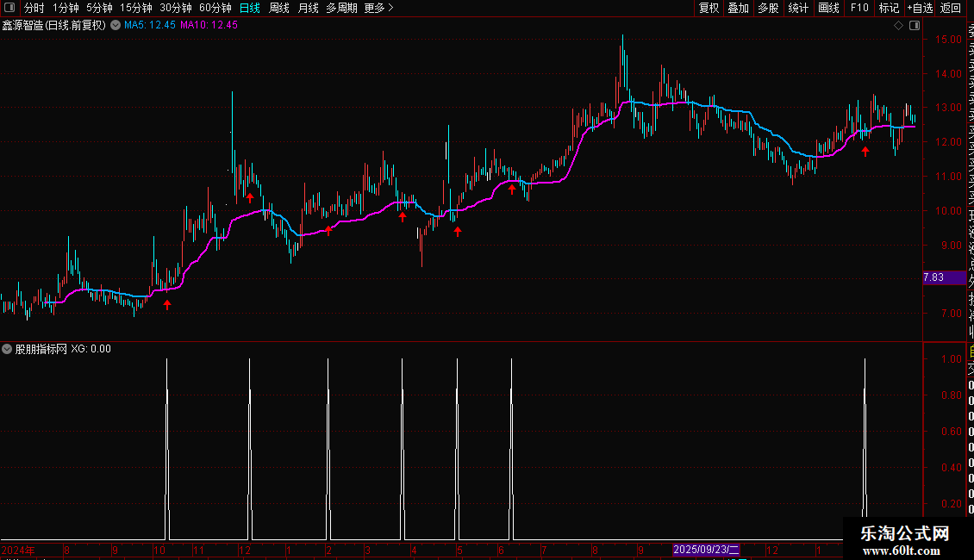Viewport: 974px width, 560px height.
Task: Click the 返回 back button
Action: (951, 8)
